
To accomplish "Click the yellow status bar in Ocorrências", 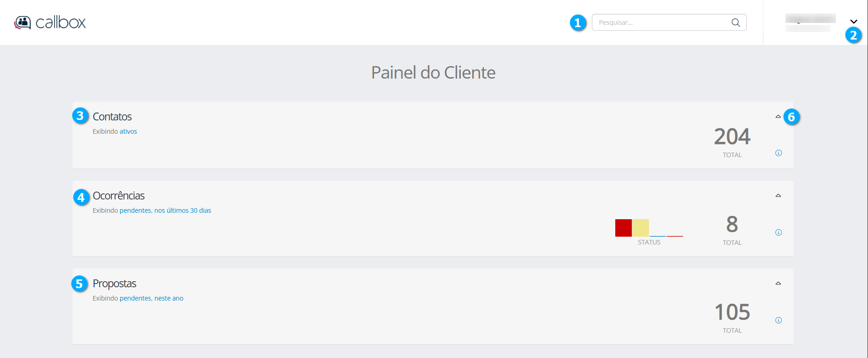I will (x=641, y=228).
